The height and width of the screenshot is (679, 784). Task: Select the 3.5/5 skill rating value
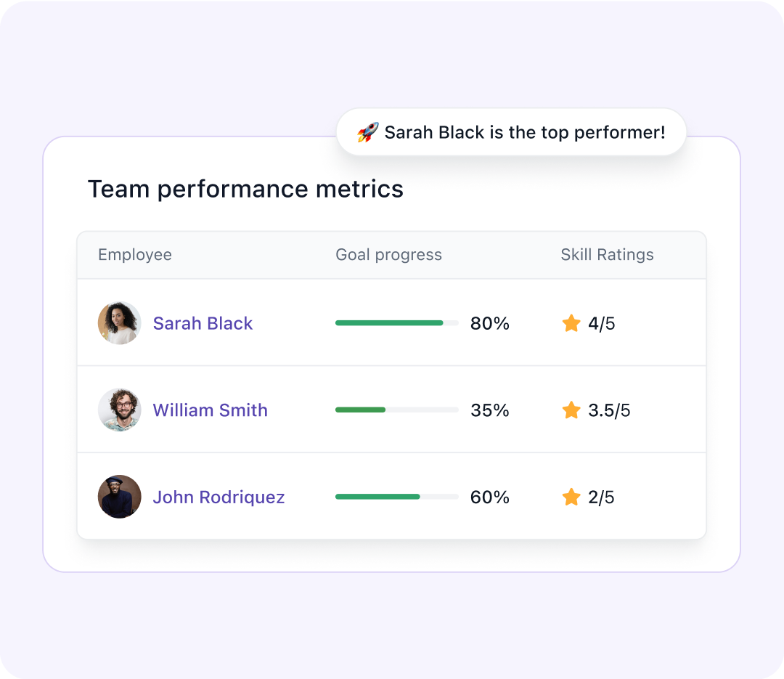[x=609, y=410]
